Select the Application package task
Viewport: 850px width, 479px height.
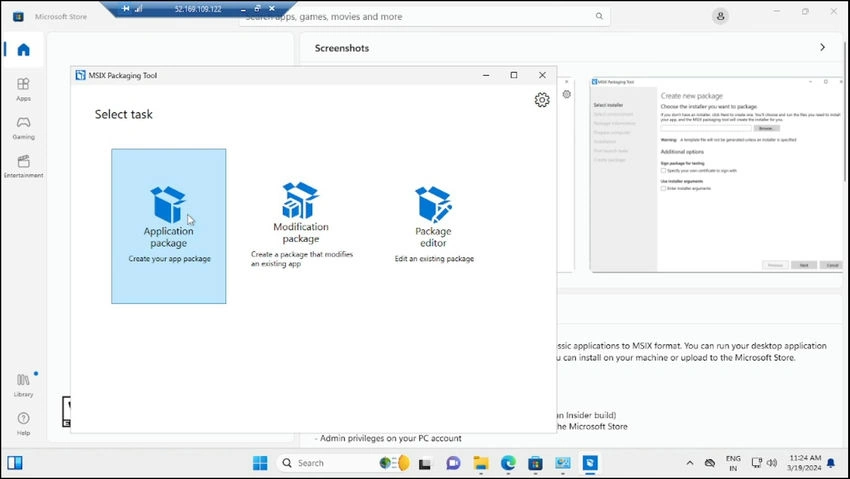click(x=169, y=226)
